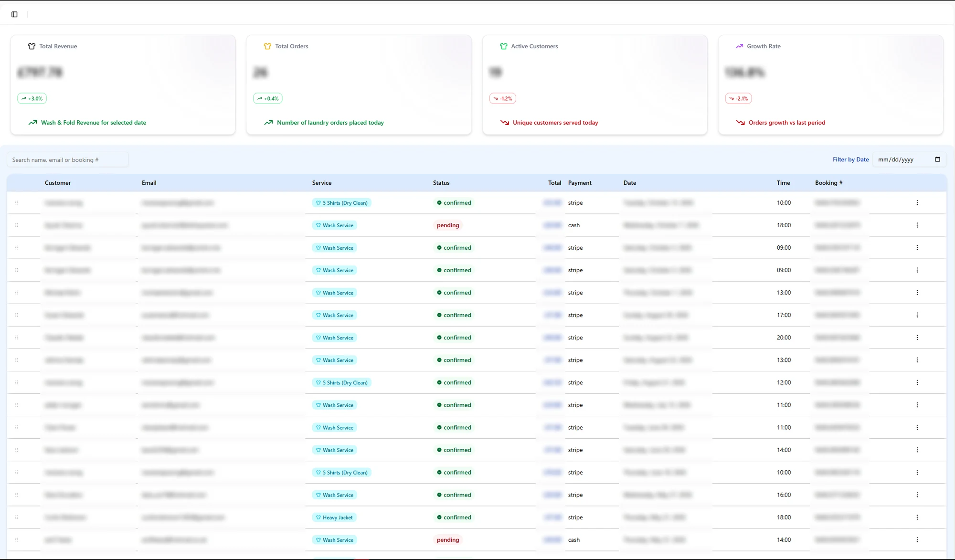This screenshot has height=560, width=955.
Task: Click pending status in the 18:00 row
Action: pos(448,225)
